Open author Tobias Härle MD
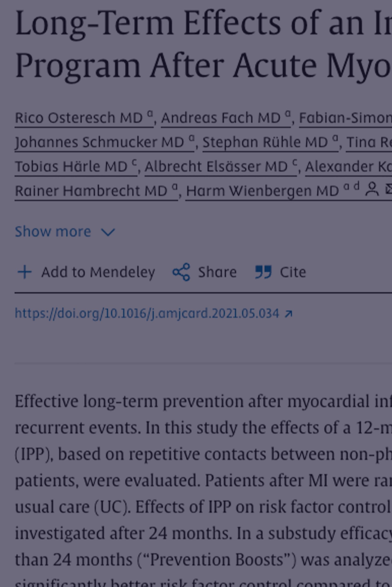The width and height of the screenshot is (392, 587). 76,167
